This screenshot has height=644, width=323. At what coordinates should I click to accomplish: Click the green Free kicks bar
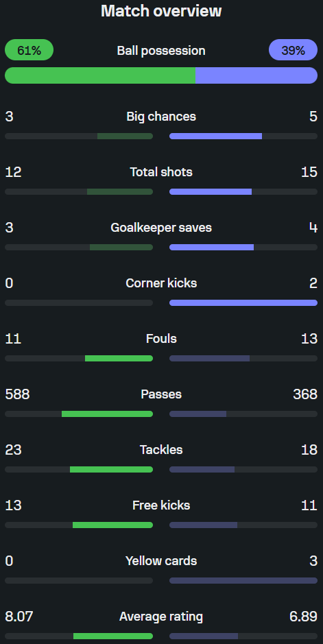coord(113,525)
